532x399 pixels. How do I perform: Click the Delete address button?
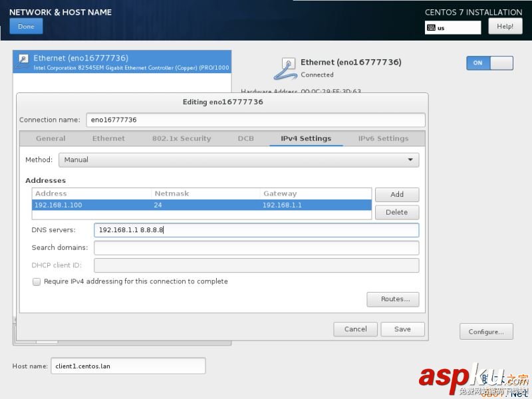pyautogui.click(x=397, y=212)
